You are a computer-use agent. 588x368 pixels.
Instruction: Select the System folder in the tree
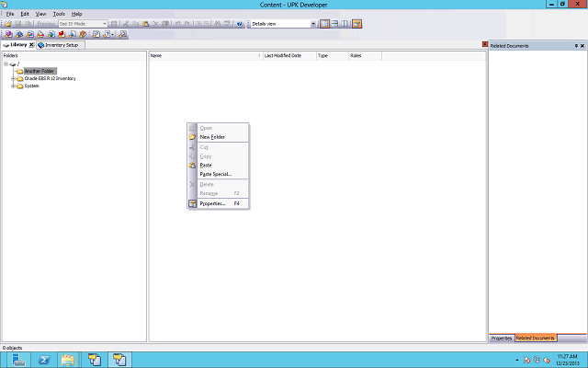point(31,86)
